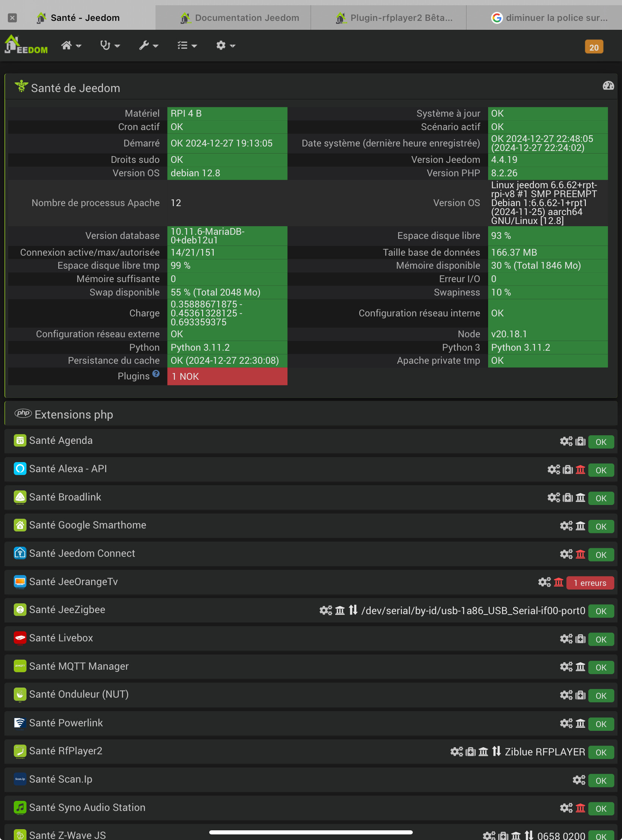
Task: Click the OK badge on Santé Agenda row
Action: pos(601,442)
